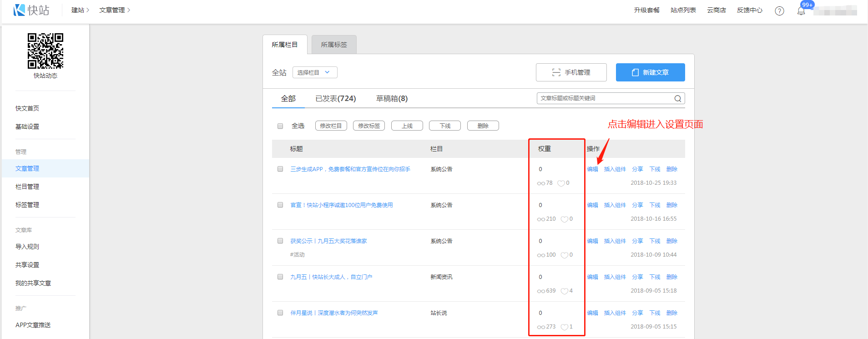The height and width of the screenshot is (339, 868).
Task: Check the 三步生成APP article checkbox
Action: point(280,169)
